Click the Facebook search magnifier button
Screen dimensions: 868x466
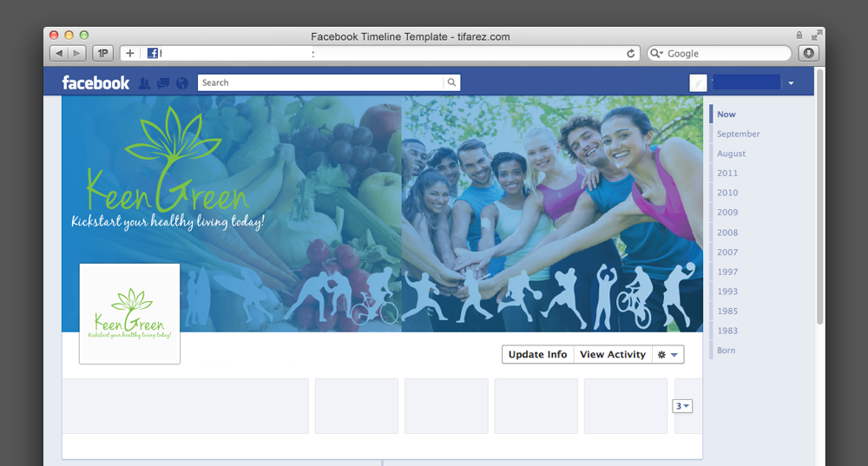point(451,83)
